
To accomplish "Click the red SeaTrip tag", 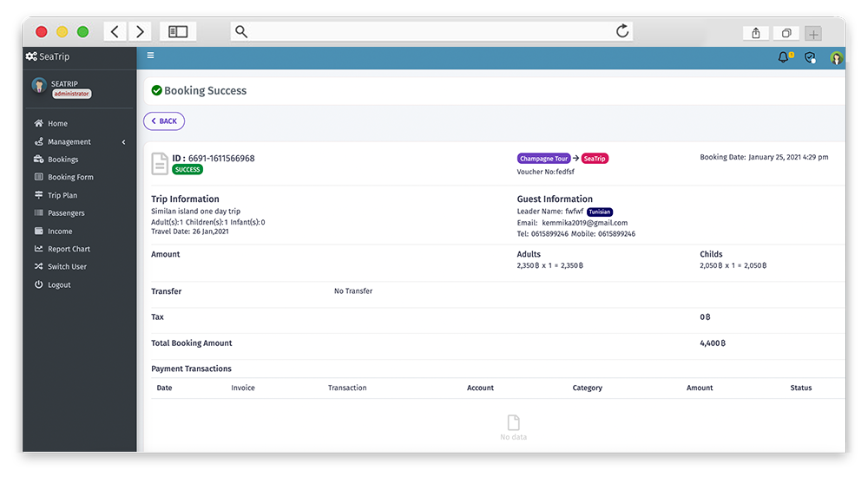I will [595, 158].
